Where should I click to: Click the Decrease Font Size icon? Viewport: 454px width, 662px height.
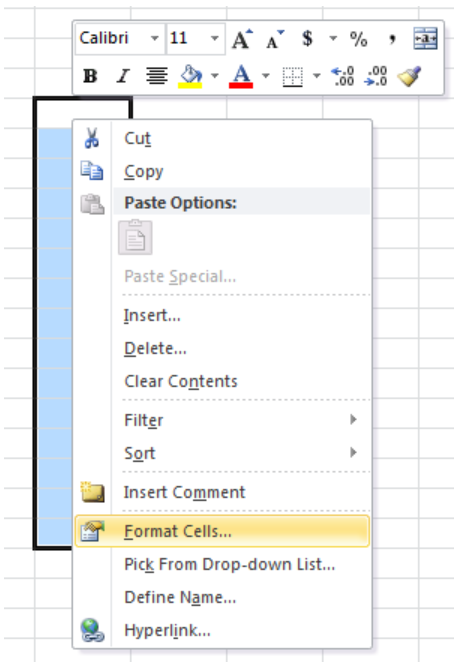pos(275,39)
